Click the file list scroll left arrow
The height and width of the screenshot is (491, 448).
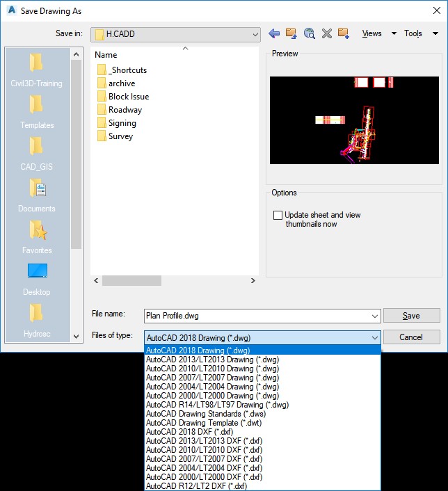(x=96, y=280)
